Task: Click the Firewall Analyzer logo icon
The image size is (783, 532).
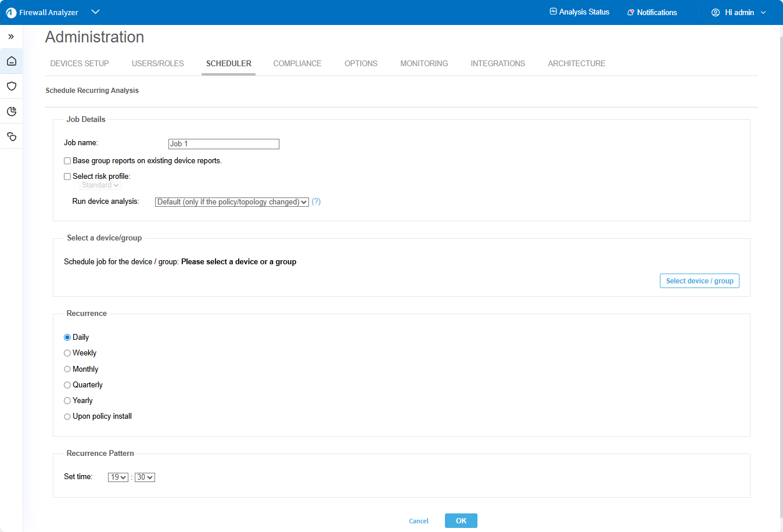Action: point(11,13)
